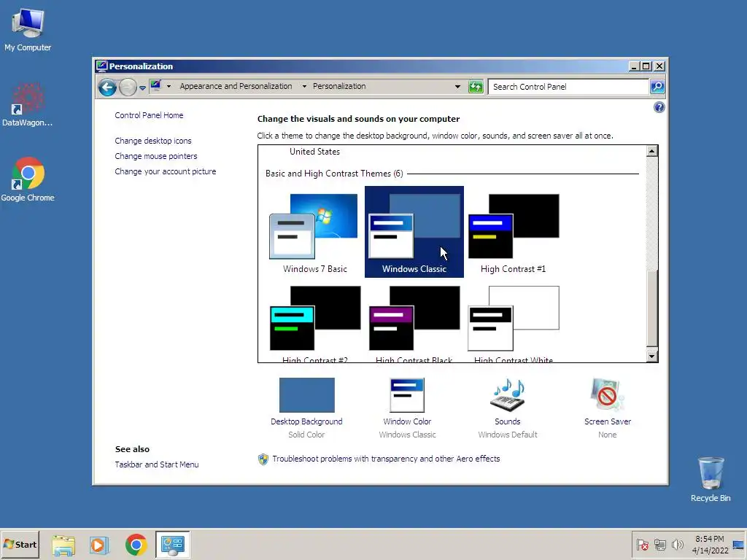
Task: Select DataWagon desktop shortcut
Action: pyautogui.click(x=28, y=105)
